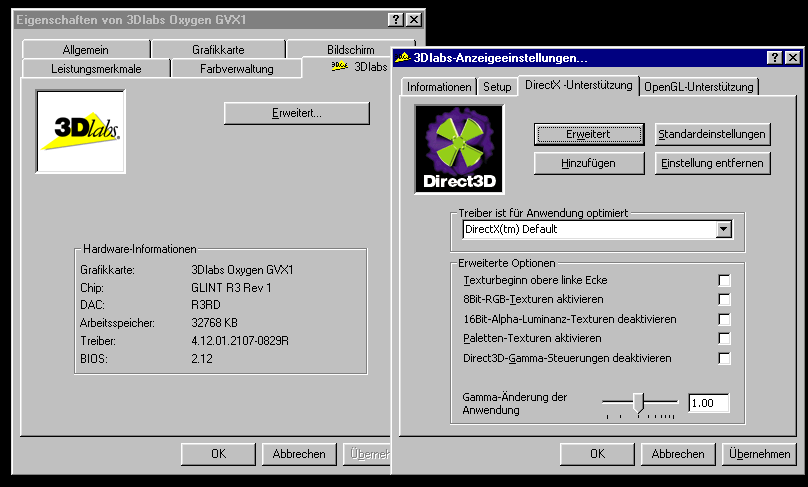Click Übernehmen in 3Dlabs-Anzeigeeinstellungen dialog
Screen dimensions: 808x487
point(760,454)
